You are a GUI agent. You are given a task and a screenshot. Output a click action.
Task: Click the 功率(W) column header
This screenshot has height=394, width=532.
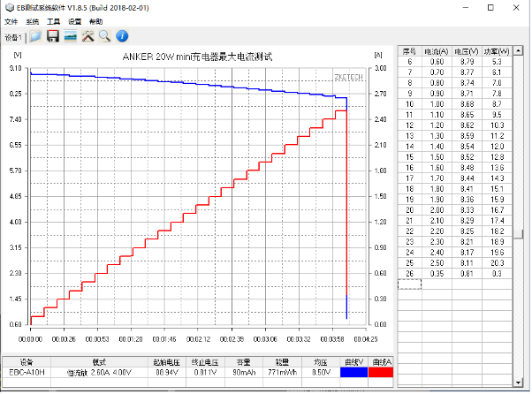coord(497,51)
